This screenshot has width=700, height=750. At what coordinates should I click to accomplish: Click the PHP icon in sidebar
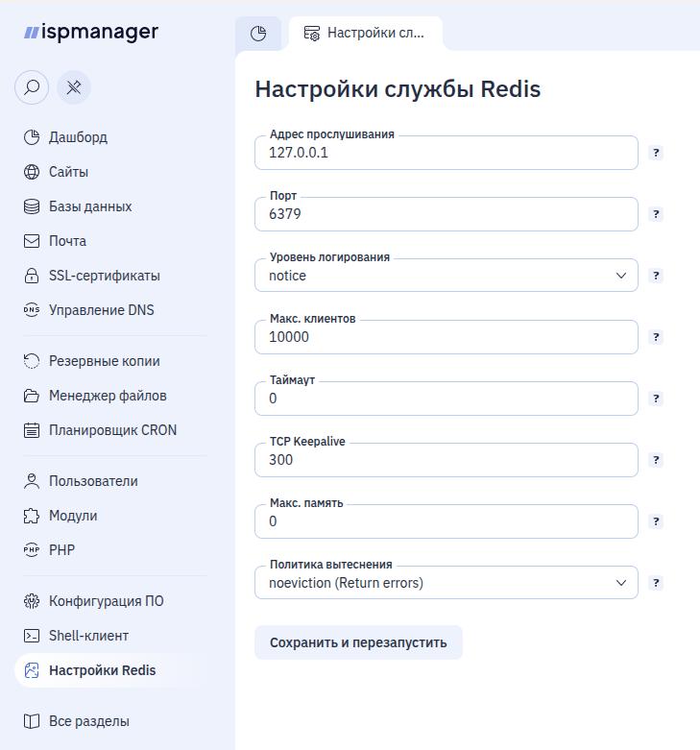(x=32, y=550)
